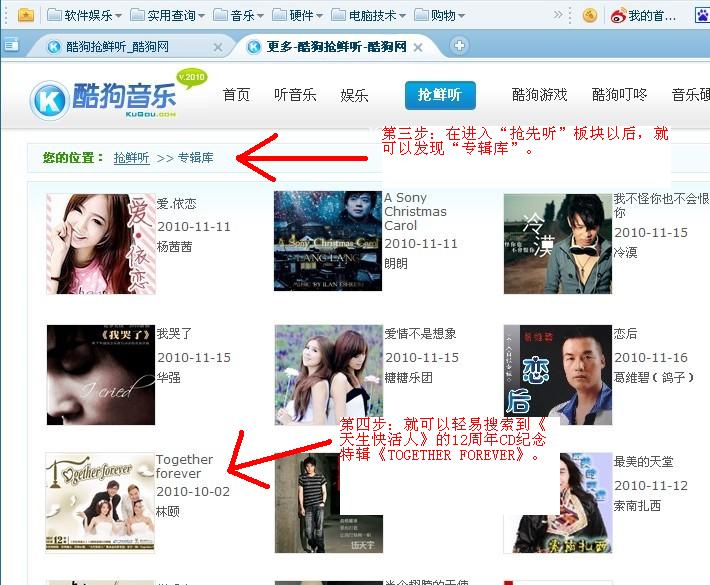
Task: Open the tab list sidebar icon
Action: click(11, 45)
